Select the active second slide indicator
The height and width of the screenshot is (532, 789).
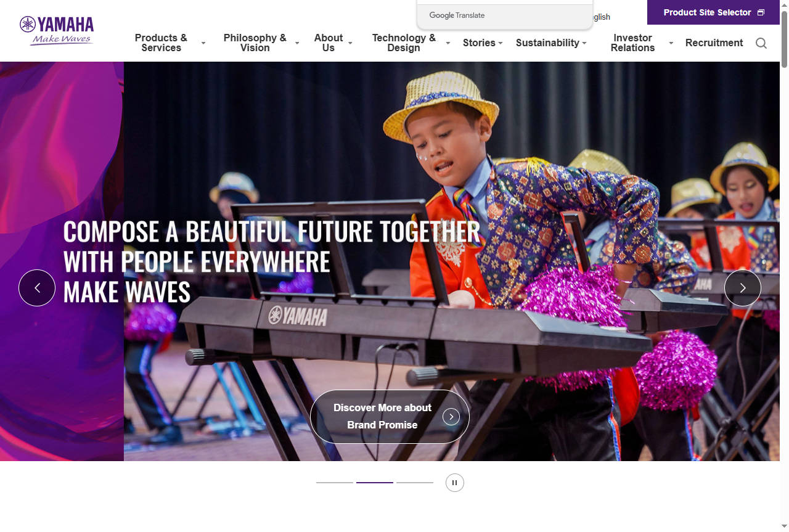click(375, 482)
